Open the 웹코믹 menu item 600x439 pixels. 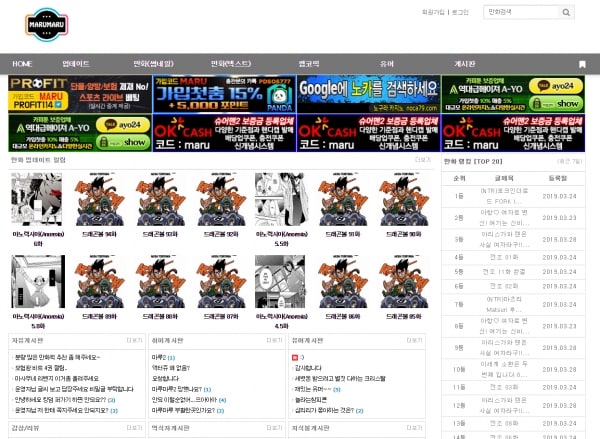tap(309, 64)
